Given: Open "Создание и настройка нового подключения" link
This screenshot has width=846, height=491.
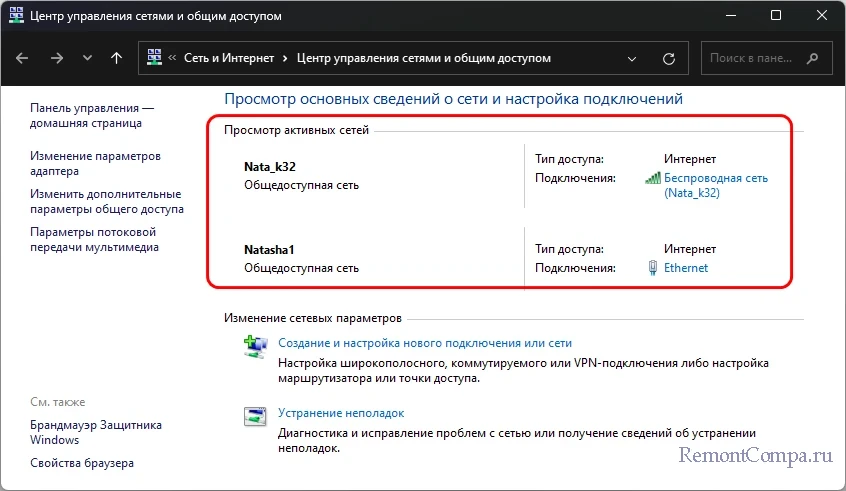Looking at the screenshot, I should [425, 343].
